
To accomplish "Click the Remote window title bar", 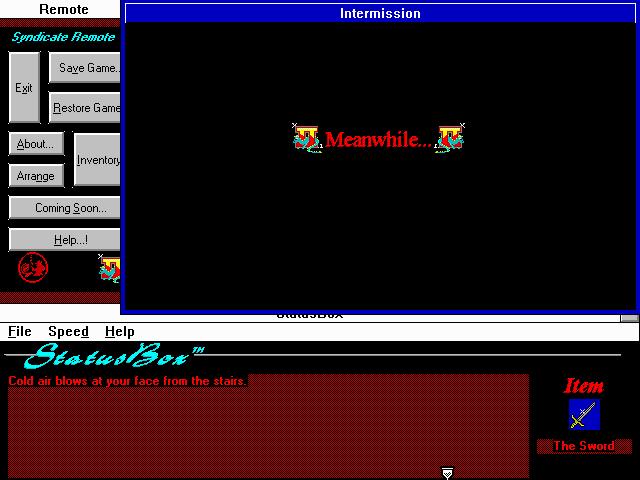I will pos(60,9).
